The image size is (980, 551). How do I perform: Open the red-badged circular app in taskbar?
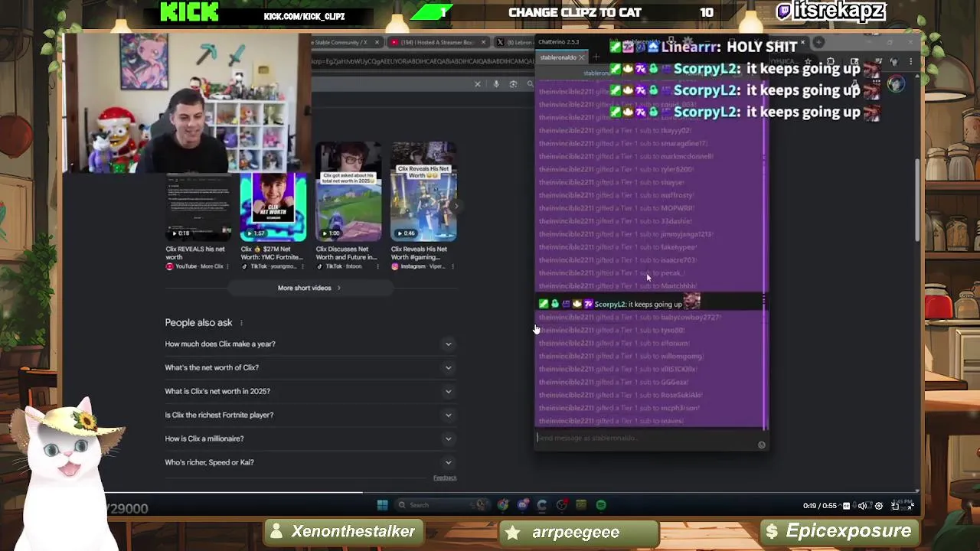[x=561, y=504]
